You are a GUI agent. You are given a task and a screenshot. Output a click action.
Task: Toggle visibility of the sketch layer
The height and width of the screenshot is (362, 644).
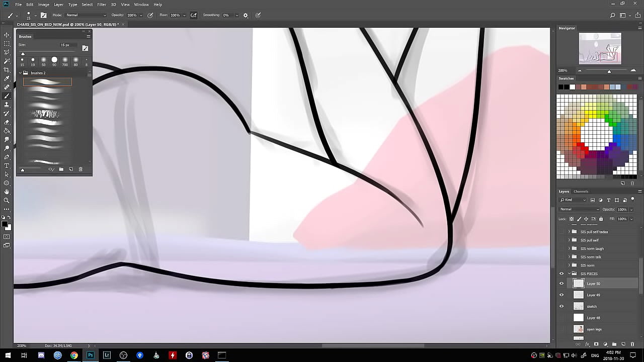pyautogui.click(x=561, y=306)
